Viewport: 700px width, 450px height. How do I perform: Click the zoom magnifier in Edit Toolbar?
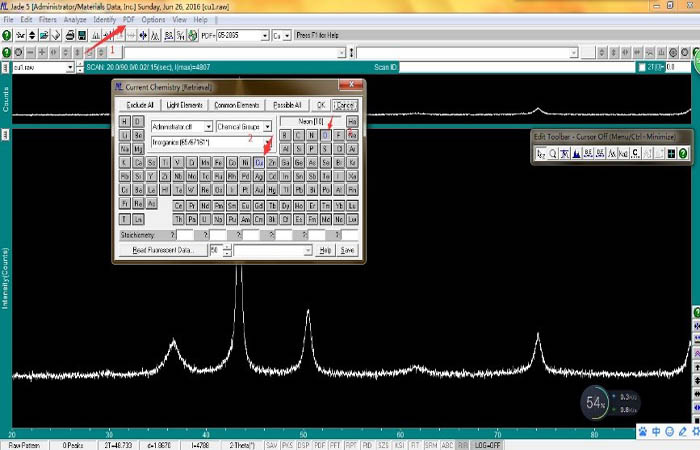[x=552, y=153]
